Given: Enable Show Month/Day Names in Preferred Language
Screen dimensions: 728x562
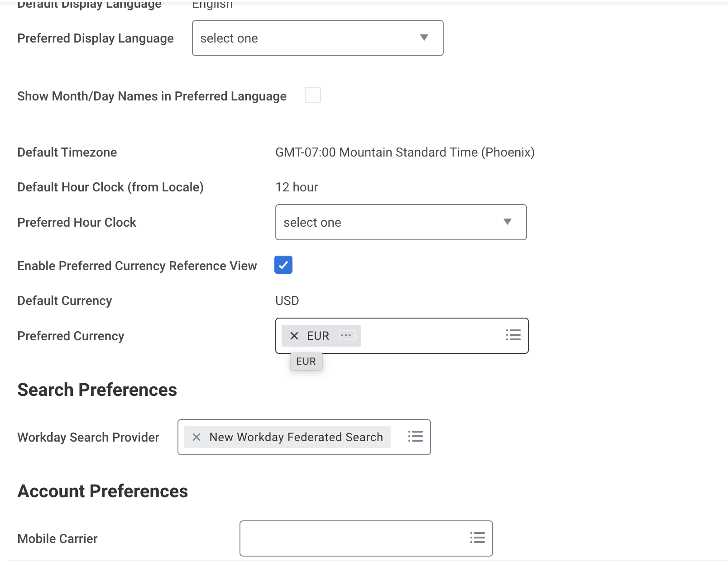Looking at the screenshot, I should 313,95.
